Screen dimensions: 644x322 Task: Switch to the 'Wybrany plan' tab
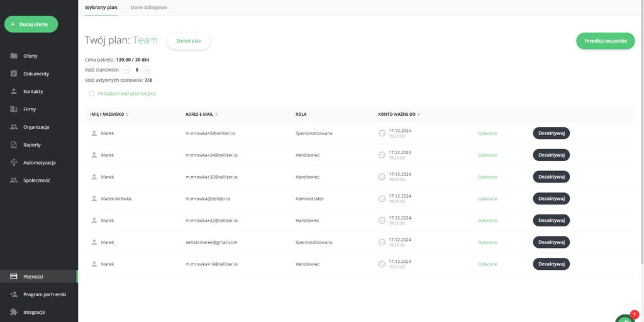101,8
